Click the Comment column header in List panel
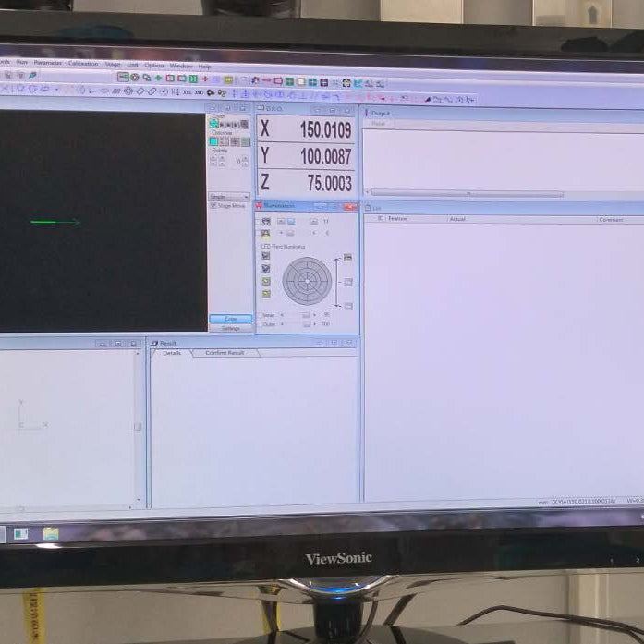Image resolution: width=644 pixels, height=644 pixels. click(x=611, y=220)
